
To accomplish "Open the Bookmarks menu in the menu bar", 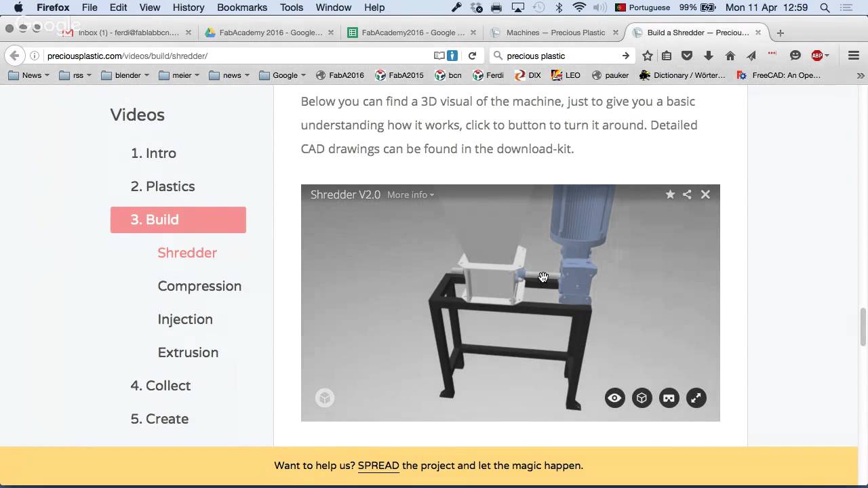I will click(242, 7).
